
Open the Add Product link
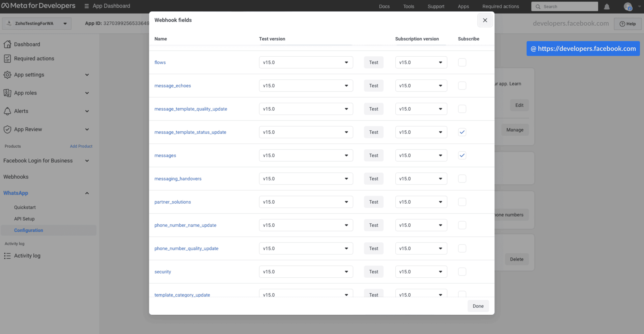[81, 146]
